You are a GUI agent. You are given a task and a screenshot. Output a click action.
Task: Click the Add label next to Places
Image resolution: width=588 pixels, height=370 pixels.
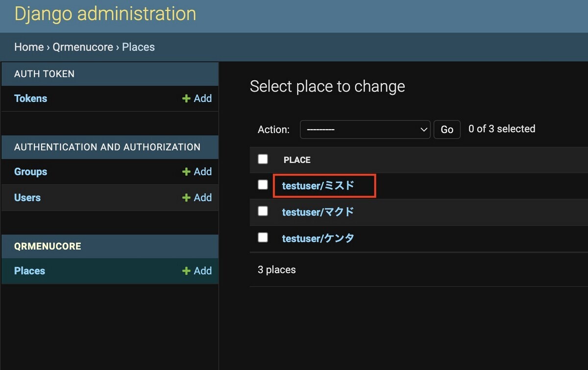tap(203, 271)
